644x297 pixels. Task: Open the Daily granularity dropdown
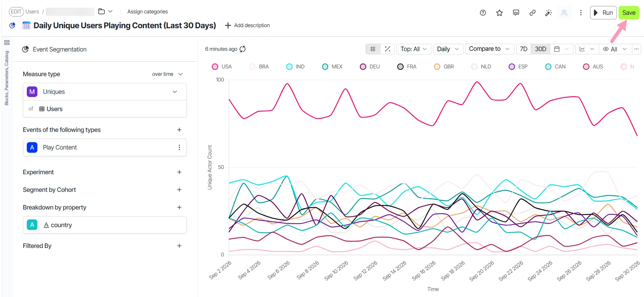[x=448, y=49]
